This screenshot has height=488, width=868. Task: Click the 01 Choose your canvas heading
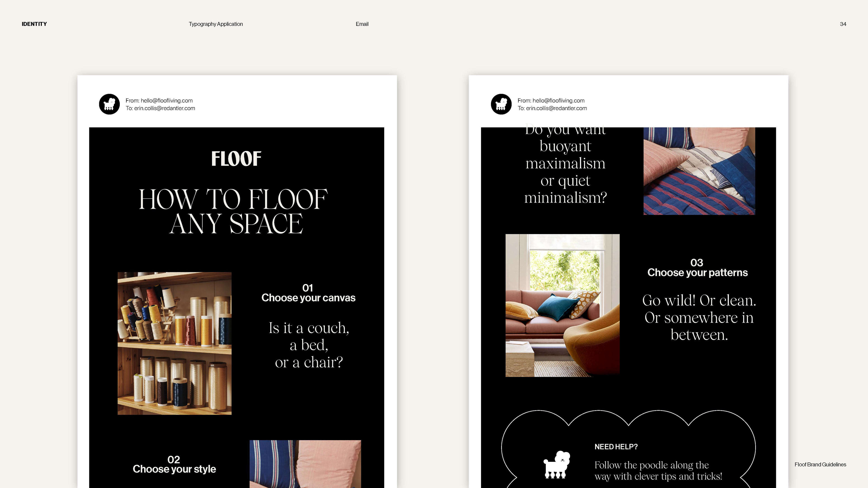coord(308,293)
